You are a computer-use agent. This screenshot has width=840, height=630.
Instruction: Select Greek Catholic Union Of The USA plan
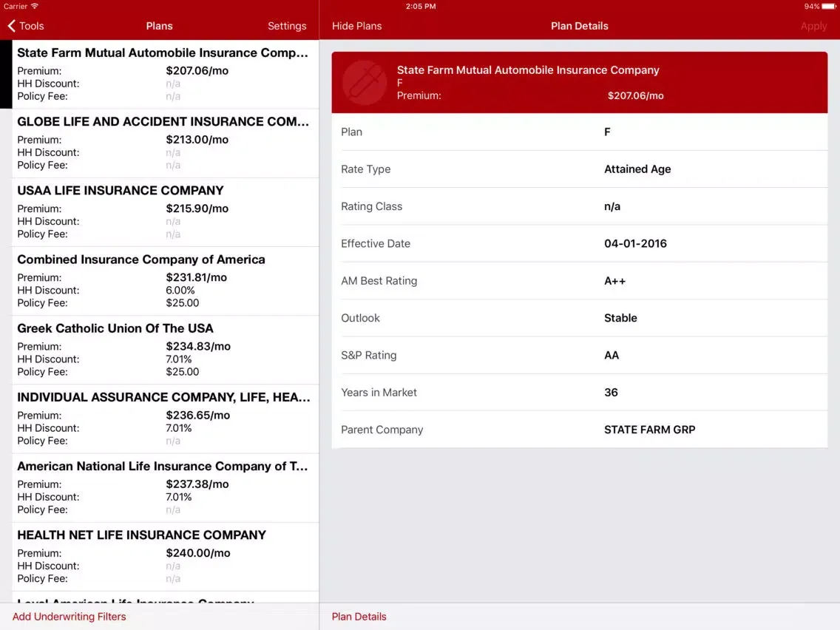pos(165,350)
